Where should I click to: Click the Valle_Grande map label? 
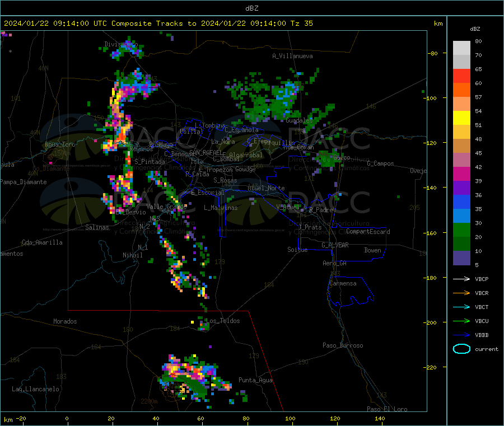point(166,207)
